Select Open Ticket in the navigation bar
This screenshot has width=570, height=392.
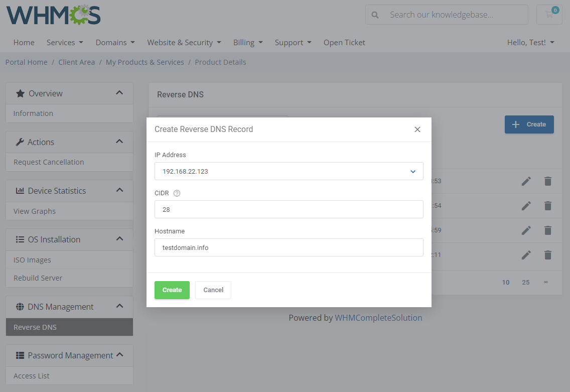click(x=344, y=42)
